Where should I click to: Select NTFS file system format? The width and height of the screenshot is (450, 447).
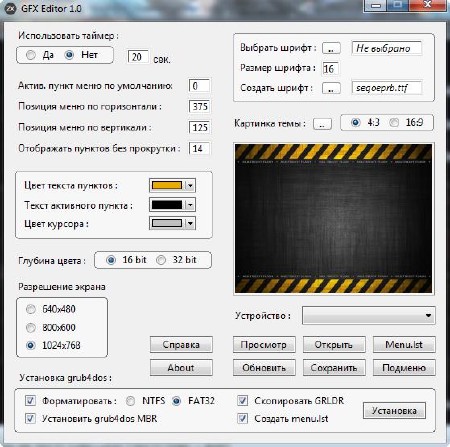pyautogui.click(x=130, y=401)
